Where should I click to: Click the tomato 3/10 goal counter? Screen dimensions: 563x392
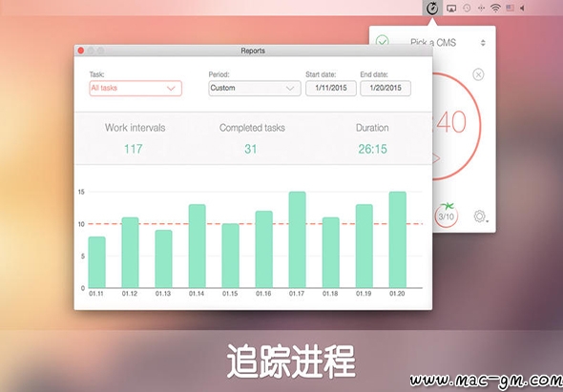pos(446,216)
